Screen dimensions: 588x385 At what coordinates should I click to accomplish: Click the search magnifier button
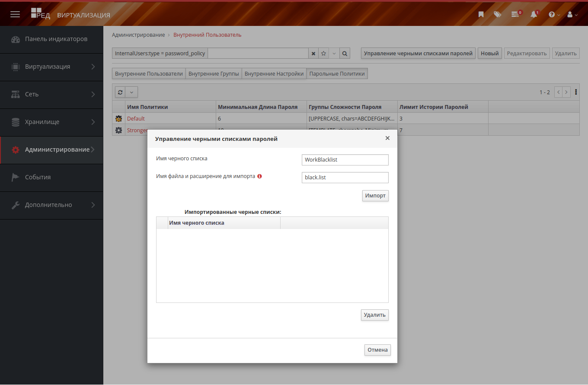pos(345,54)
